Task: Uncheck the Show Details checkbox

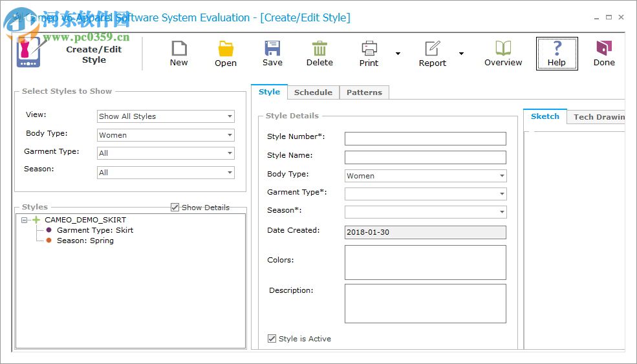Action: (175, 208)
